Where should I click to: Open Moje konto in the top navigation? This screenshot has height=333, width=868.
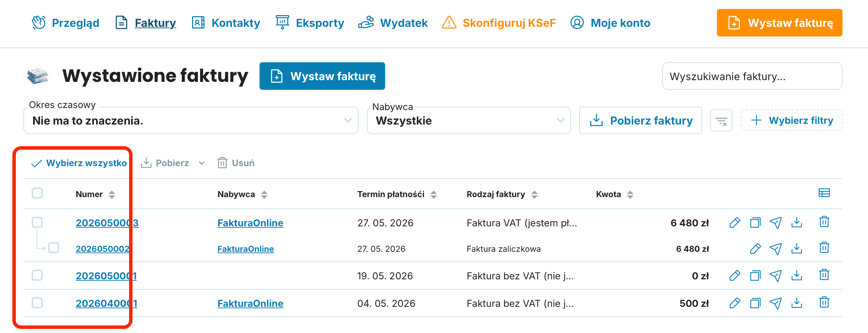610,23
